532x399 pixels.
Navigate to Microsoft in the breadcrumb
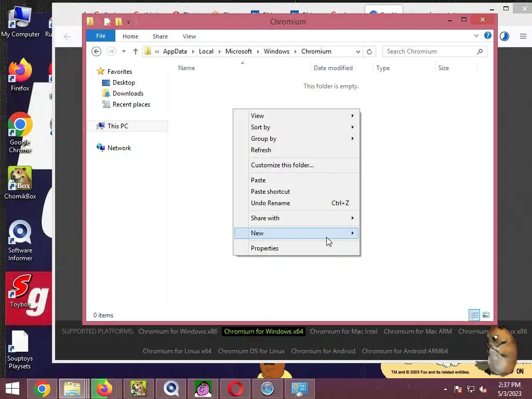[238, 51]
